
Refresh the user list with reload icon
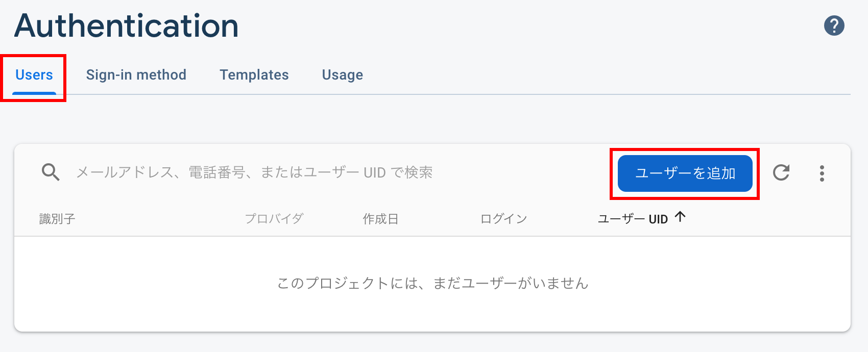(x=781, y=173)
